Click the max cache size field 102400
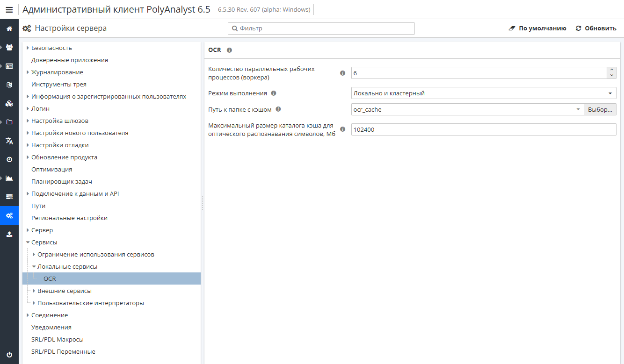The image size is (624, 364). pos(484,129)
